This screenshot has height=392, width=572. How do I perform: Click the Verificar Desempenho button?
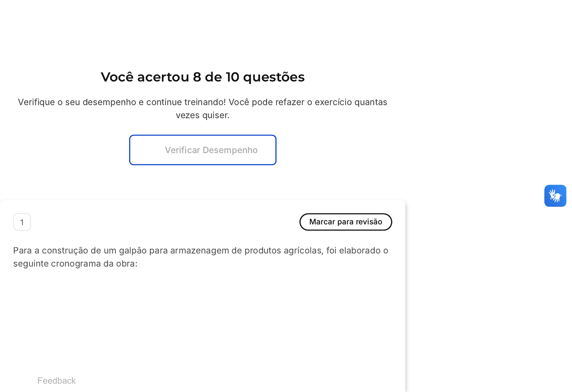203,150
